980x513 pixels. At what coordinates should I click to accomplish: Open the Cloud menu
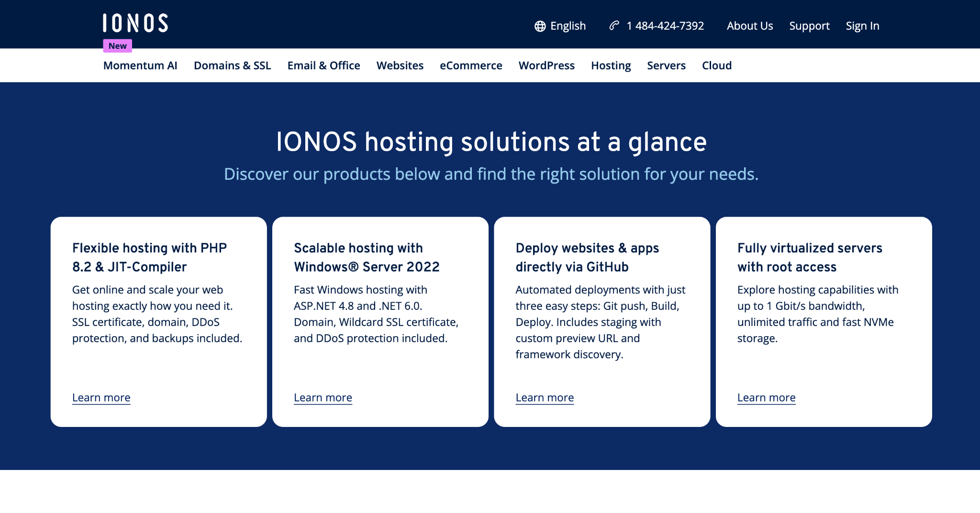(717, 65)
